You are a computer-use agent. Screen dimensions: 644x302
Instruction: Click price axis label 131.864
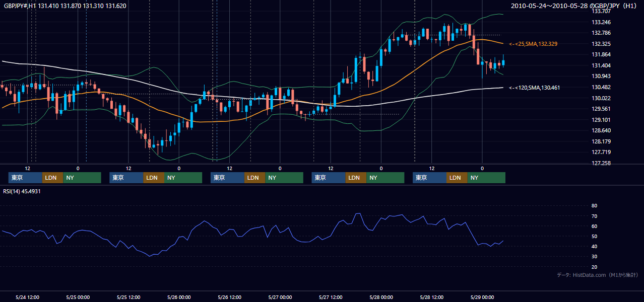(601, 55)
